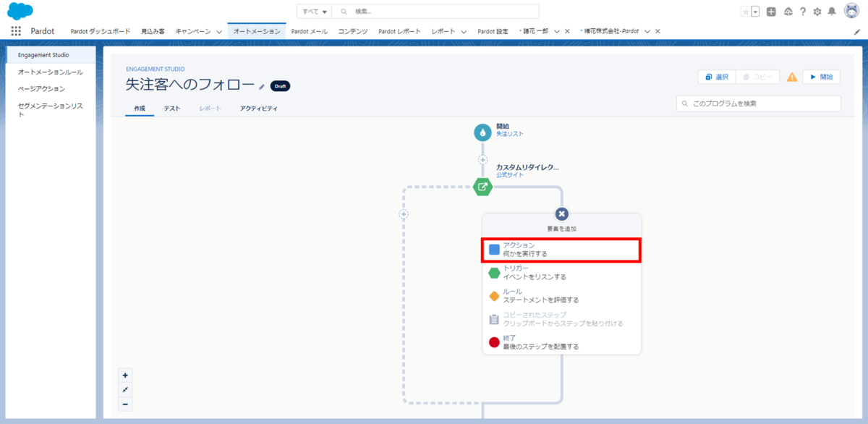
Task: Click the favorites star icon
Action: (746, 12)
